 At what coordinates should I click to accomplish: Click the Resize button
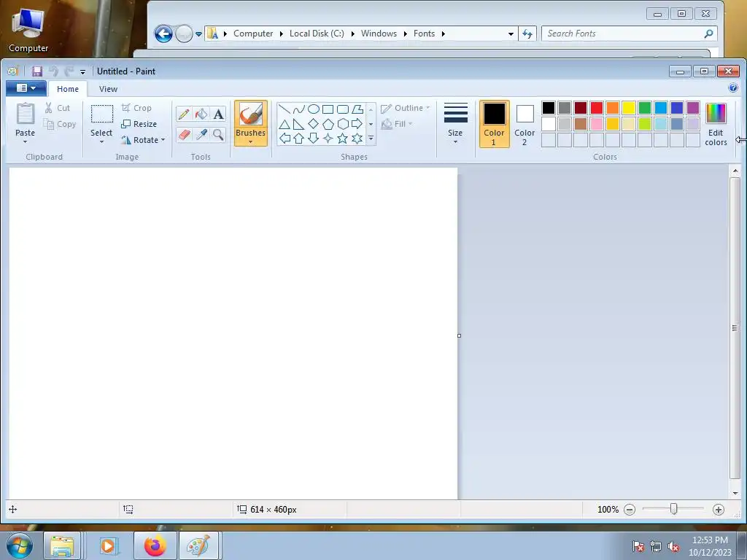click(x=139, y=124)
